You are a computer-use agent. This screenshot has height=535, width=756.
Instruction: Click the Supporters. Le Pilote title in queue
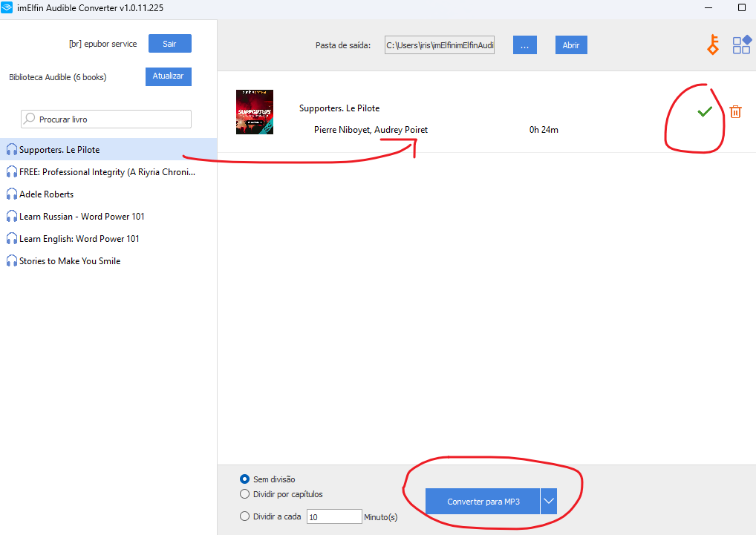(339, 108)
